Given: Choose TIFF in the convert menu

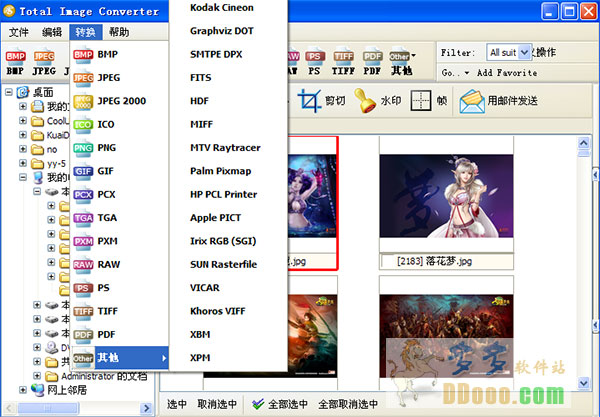Looking at the screenshot, I should 119,311.
